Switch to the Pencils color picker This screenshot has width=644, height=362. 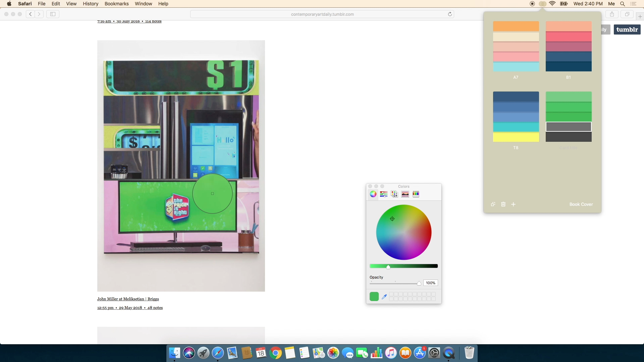click(416, 194)
